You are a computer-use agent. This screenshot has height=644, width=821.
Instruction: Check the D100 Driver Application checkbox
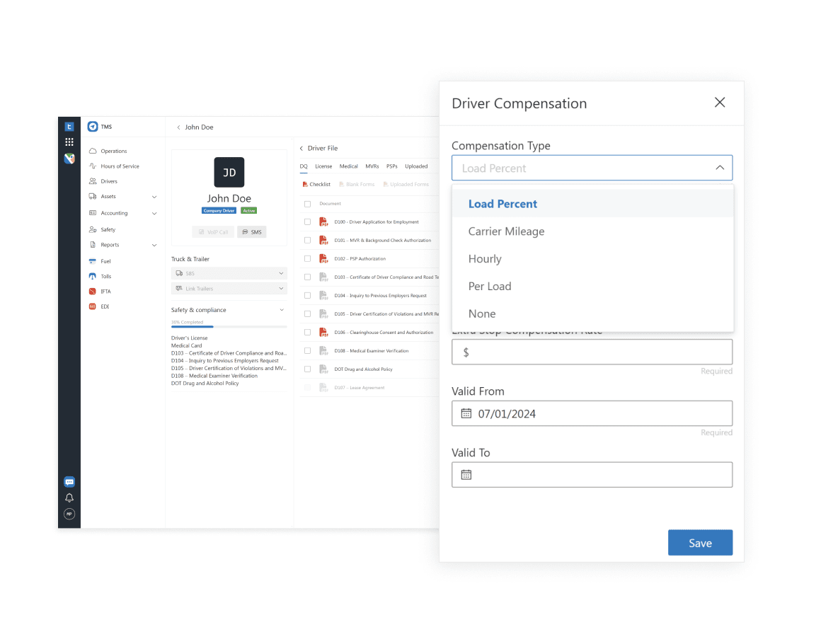tap(308, 222)
